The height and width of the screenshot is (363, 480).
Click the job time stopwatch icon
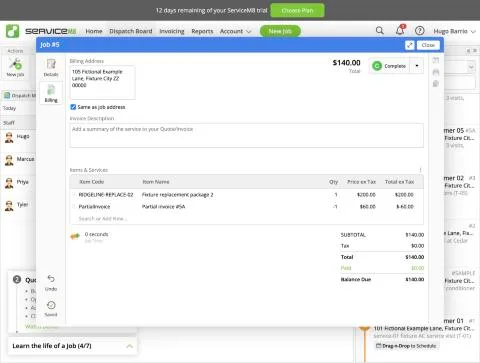pos(75,236)
